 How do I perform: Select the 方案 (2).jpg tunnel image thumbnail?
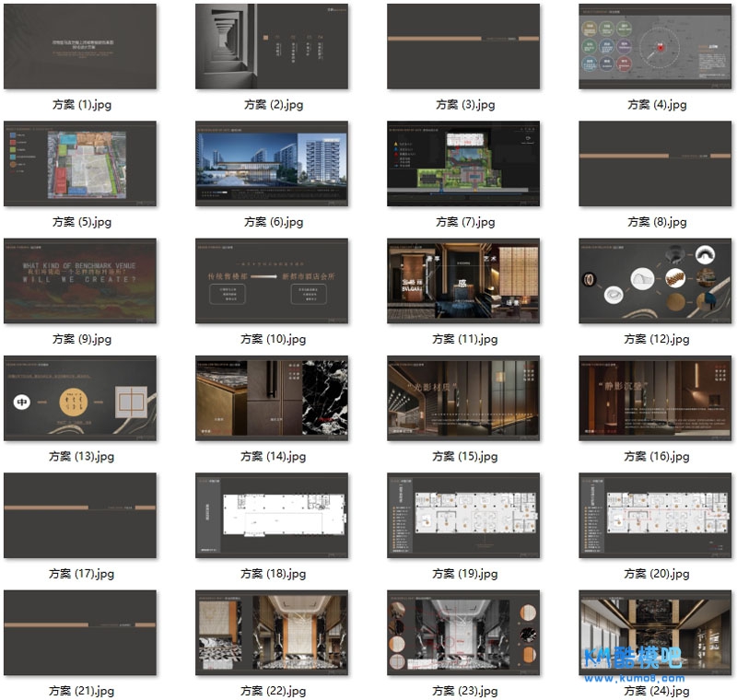point(272,46)
